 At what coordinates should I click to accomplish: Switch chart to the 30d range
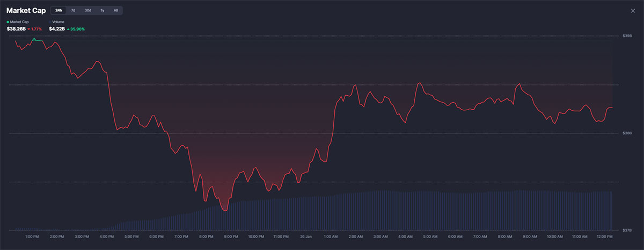[87, 10]
